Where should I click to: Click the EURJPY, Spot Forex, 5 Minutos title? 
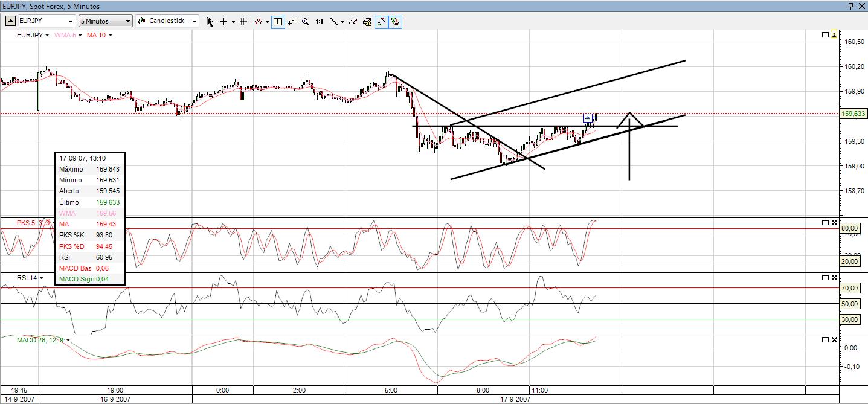[x=52, y=5]
